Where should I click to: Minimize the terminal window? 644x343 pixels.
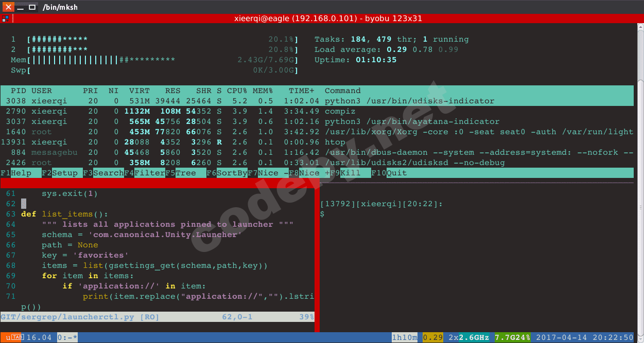tap(20, 7)
